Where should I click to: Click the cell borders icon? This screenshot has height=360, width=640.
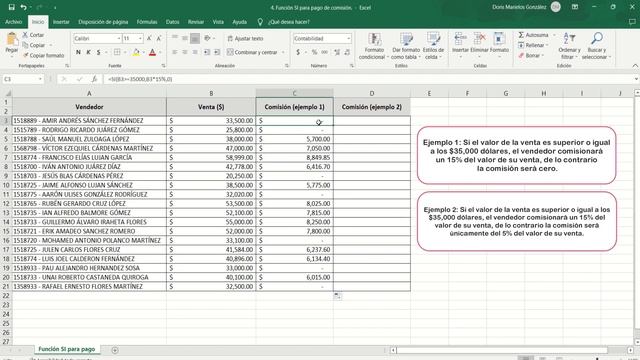click(x=117, y=52)
